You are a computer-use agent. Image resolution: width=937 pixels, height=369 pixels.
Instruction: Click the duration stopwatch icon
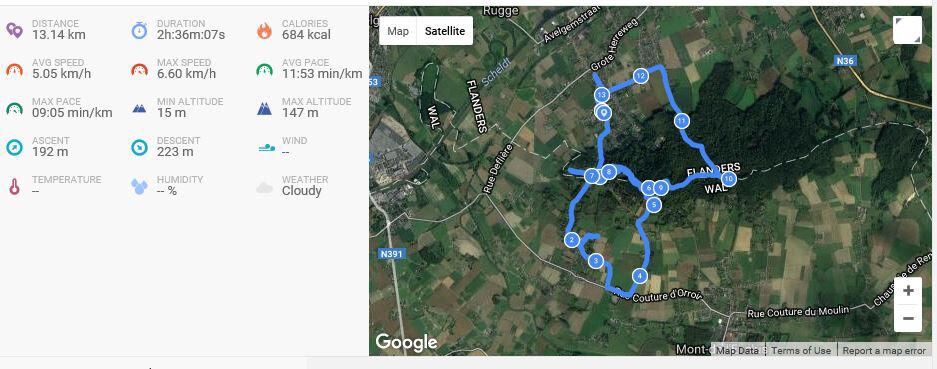139,30
